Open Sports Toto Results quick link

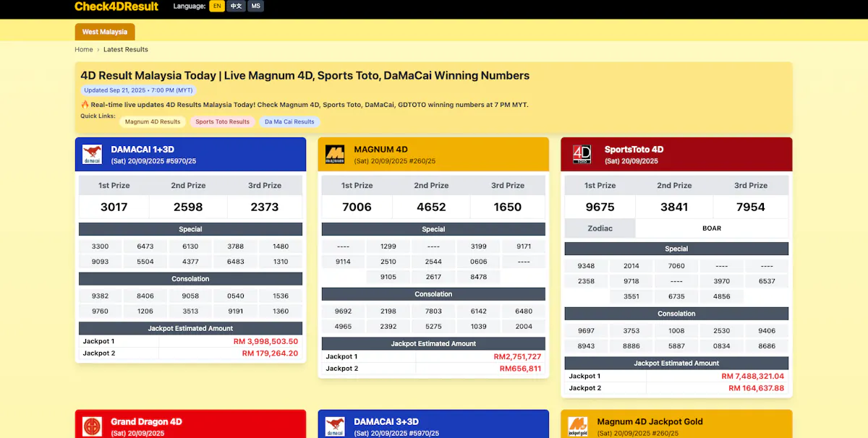coord(222,122)
